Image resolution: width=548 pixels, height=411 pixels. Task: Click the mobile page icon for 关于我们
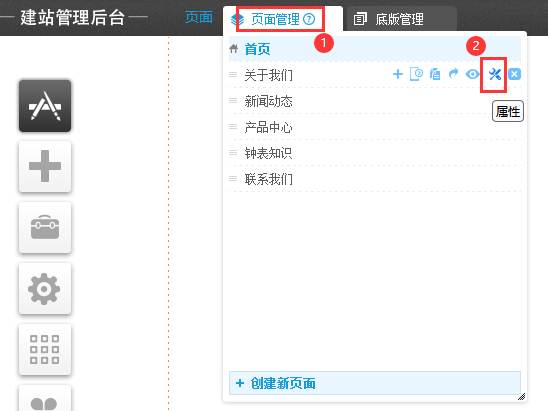(416, 74)
